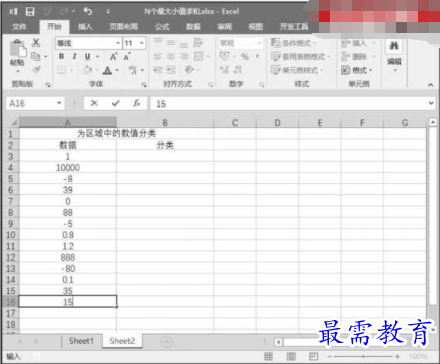Click cell containing 888
This screenshot has height=364, width=440.
pyautogui.click(x=68, y=257)
